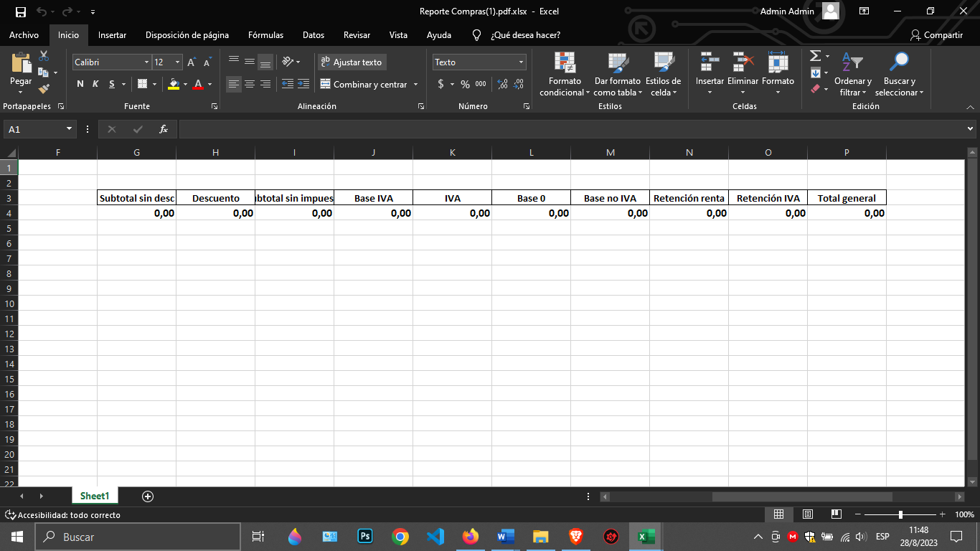Open Buscar y seleccionar
The image size is (980, 551).
(x=899, y=74)
